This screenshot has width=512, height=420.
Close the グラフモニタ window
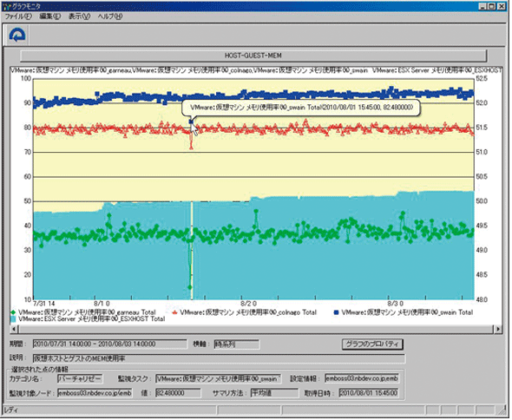502,6
